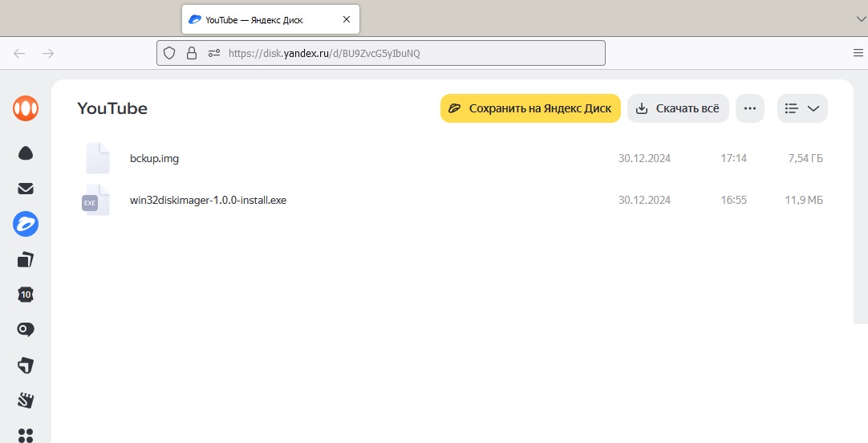Click the blue Yandex Disk sidebar icon

coord(26,225)
